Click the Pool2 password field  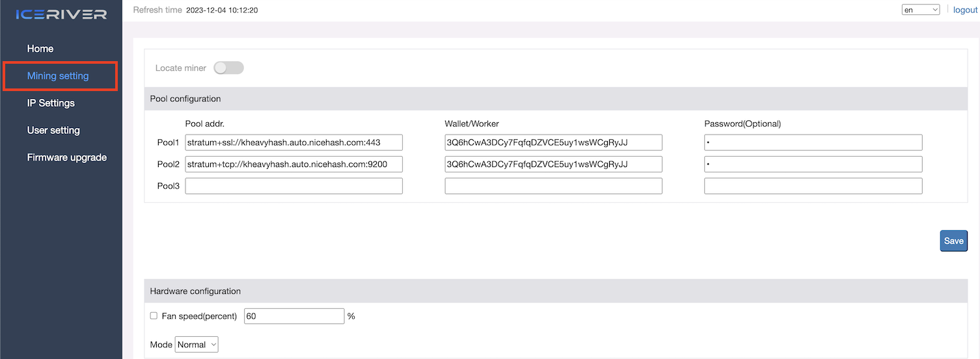click(813, 164)
